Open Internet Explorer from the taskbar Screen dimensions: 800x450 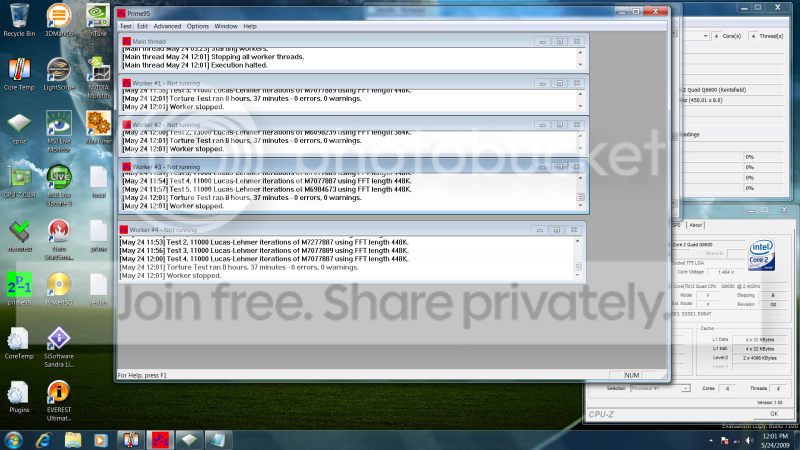44,440
